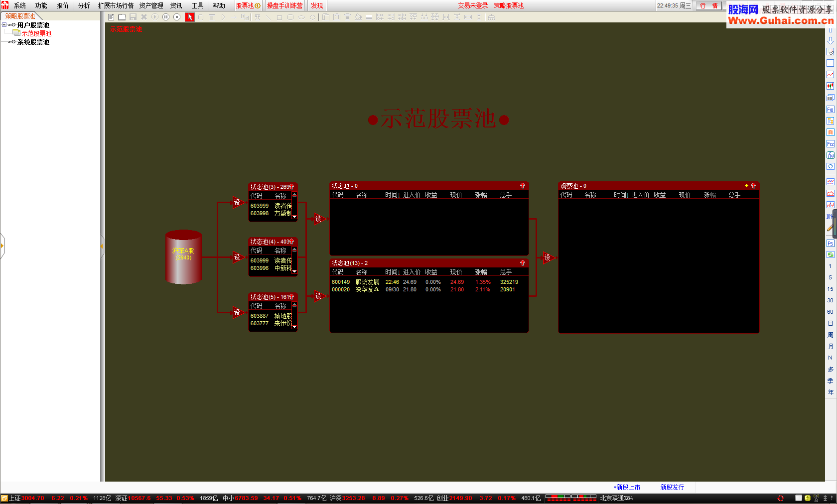Image resolution: width=837 pixels, height=504 pixels.
Task: Expand the 状态池(4) panel using its arrow
Action: [x=291, y=242]
